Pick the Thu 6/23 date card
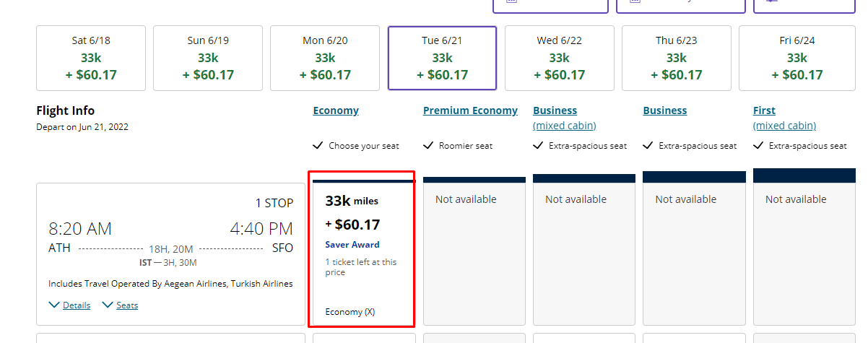Screen dimensions: 868x343 676,58
